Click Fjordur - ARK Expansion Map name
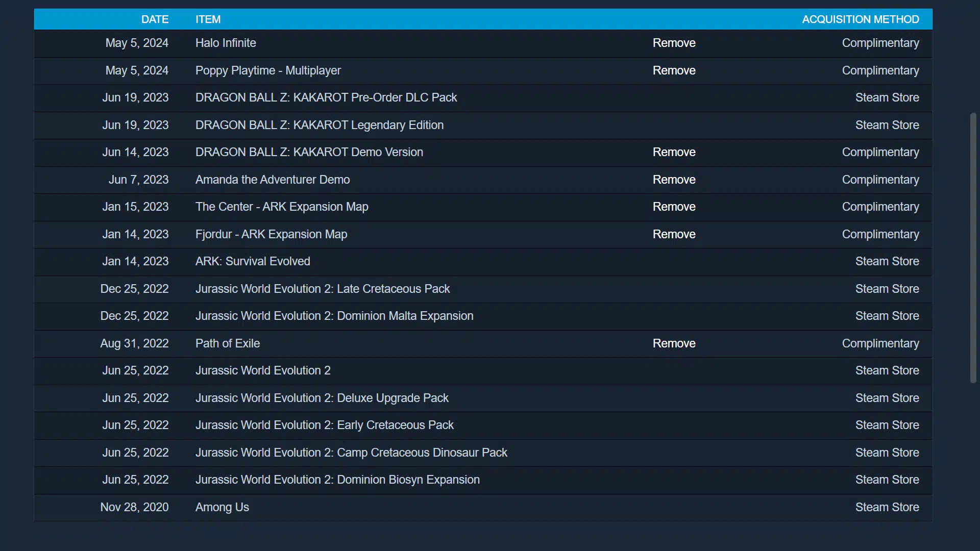 tap(271, 234)
